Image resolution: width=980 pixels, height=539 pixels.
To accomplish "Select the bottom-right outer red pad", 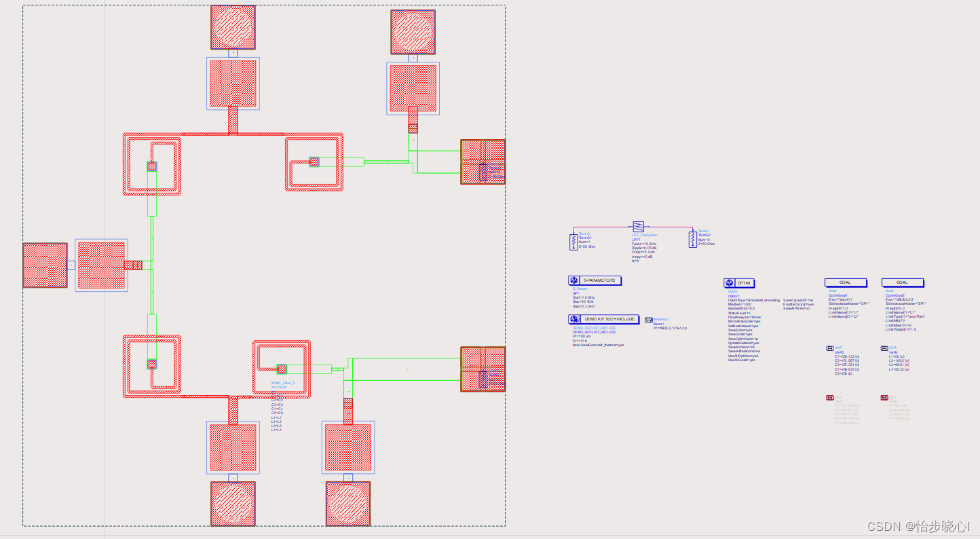I will 348,504.
